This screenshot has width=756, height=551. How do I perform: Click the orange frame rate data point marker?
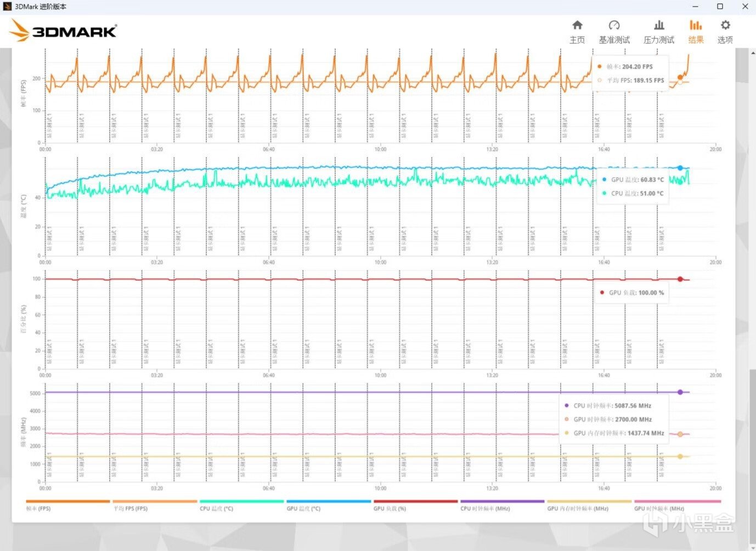coord(680,77)
